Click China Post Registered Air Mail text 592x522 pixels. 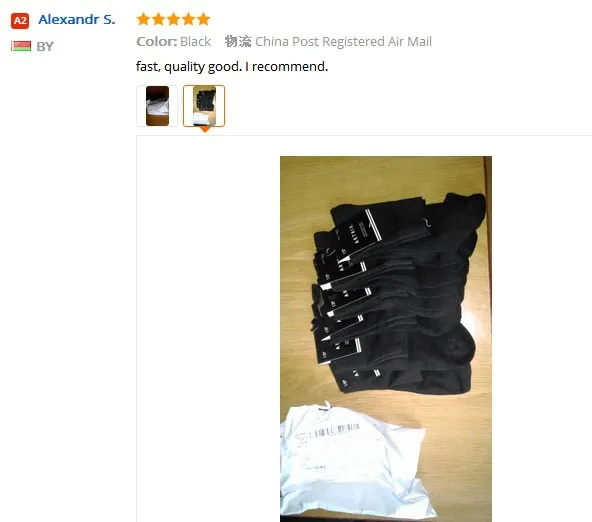click(343, 42)
